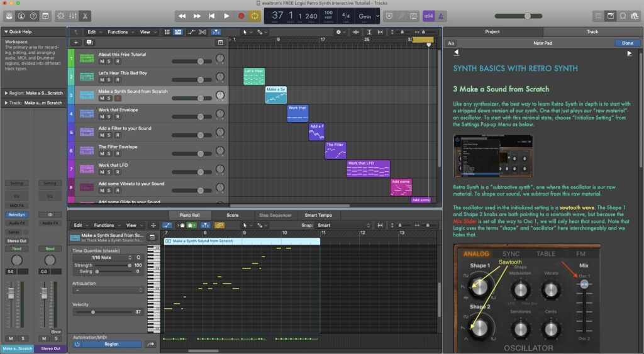Click the Rewind transport button
Image resolution: width=644 pixels, height=354 pixels.
point(182,16)
